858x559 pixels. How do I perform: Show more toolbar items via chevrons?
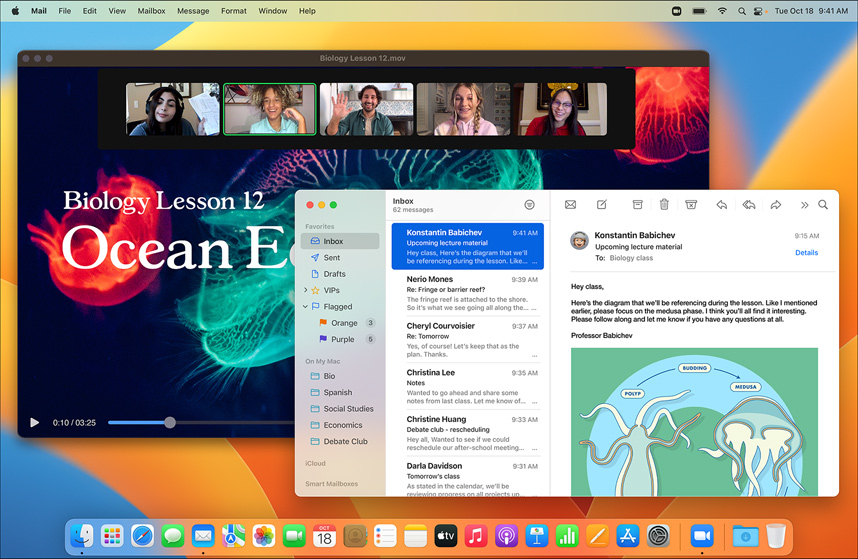(x=804, y=205)
